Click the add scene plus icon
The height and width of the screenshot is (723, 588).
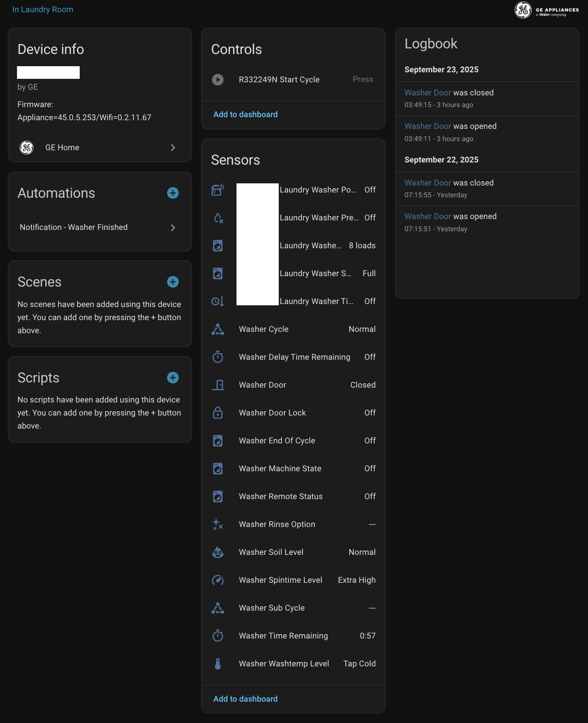(173, 282)
